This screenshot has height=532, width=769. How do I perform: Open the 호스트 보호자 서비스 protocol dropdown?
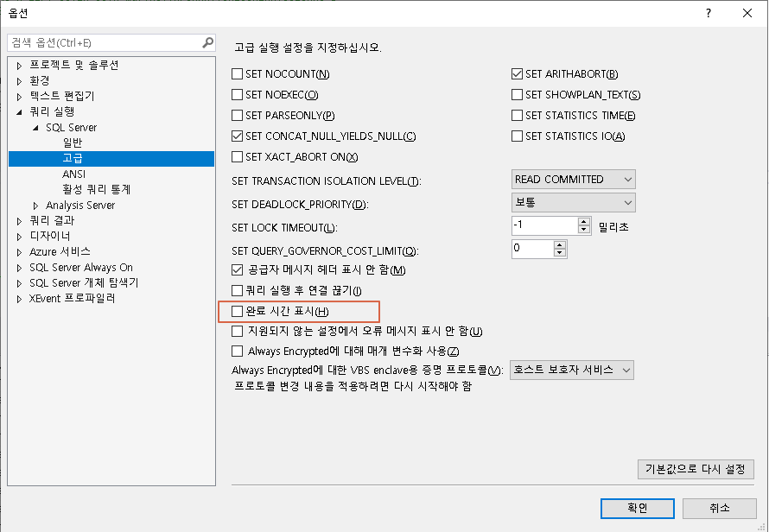point(572,370)
